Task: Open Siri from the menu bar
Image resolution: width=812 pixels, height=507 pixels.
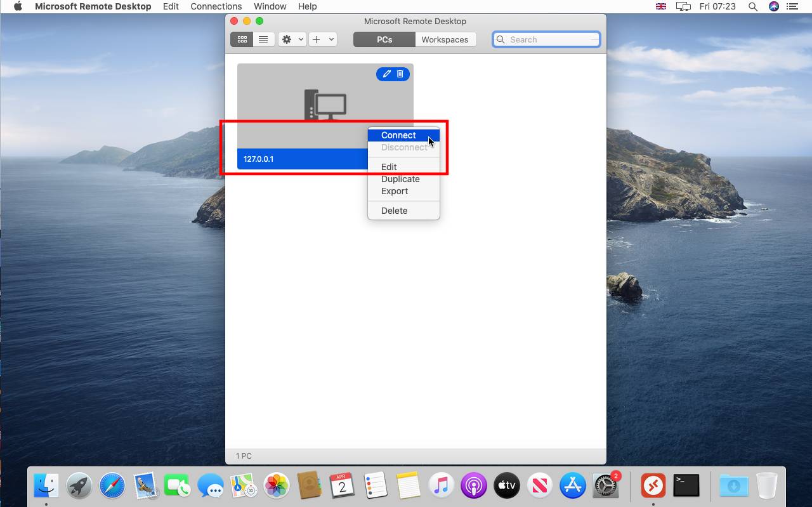Action: tap(774, 6)
